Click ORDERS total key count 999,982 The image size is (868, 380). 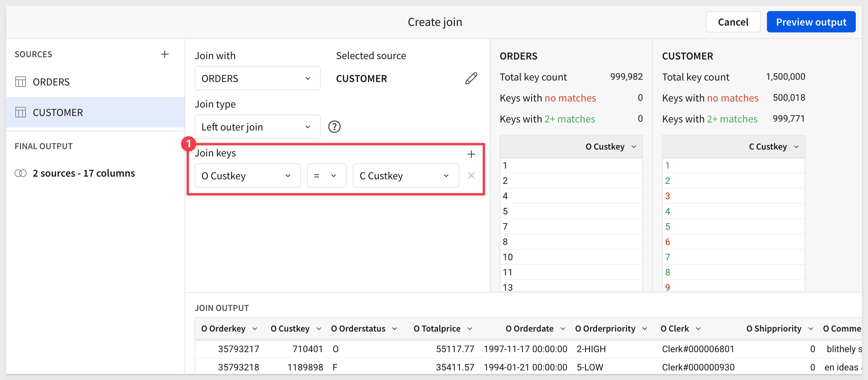click(x=626, y=77)
